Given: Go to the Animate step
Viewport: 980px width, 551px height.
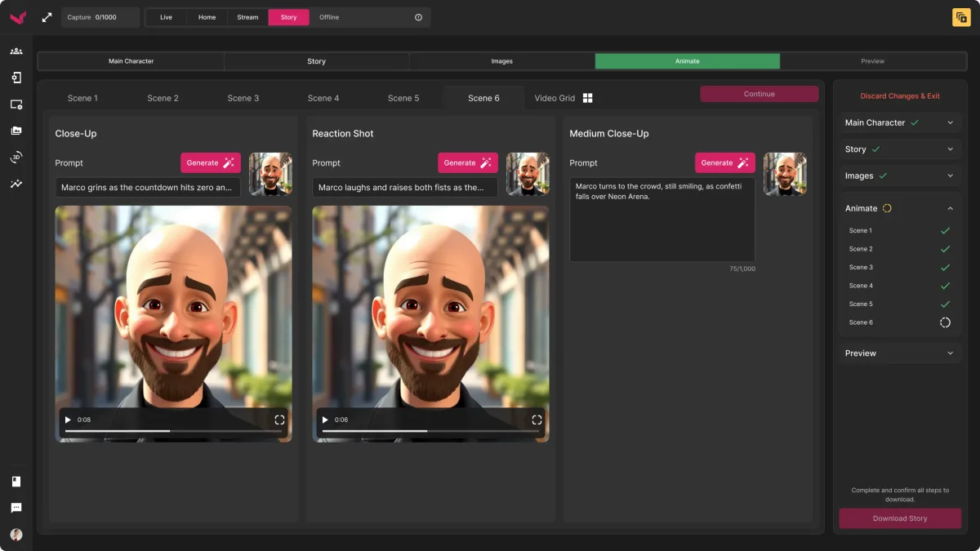Looking at the screenshot, I should [x=688, y=61].
